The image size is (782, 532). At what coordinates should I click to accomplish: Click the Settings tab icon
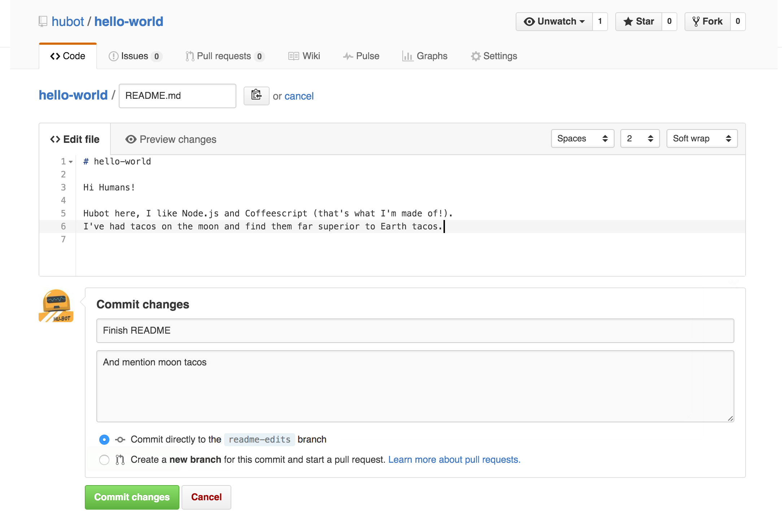point(475,56)
